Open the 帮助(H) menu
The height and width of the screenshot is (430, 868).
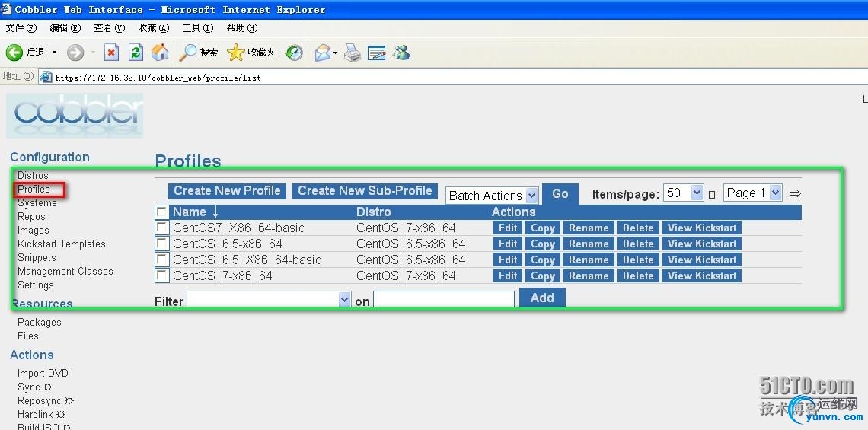pyautogui.click(x=242, y=28)
